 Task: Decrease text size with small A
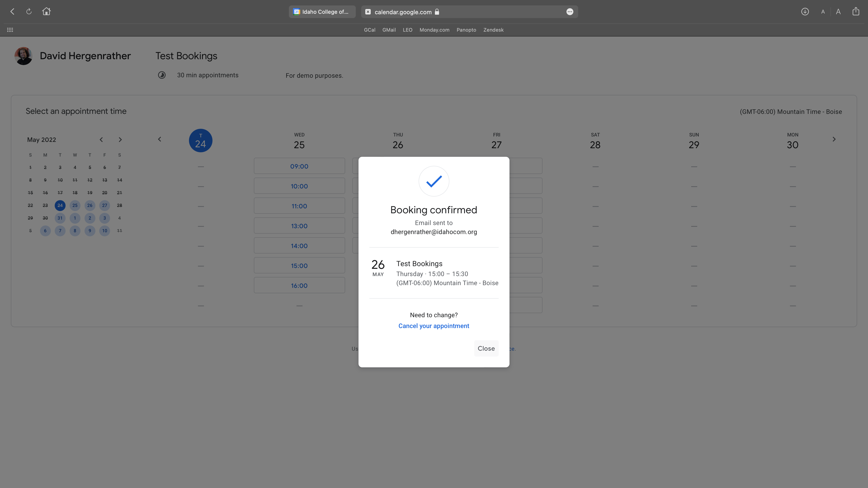823,12
